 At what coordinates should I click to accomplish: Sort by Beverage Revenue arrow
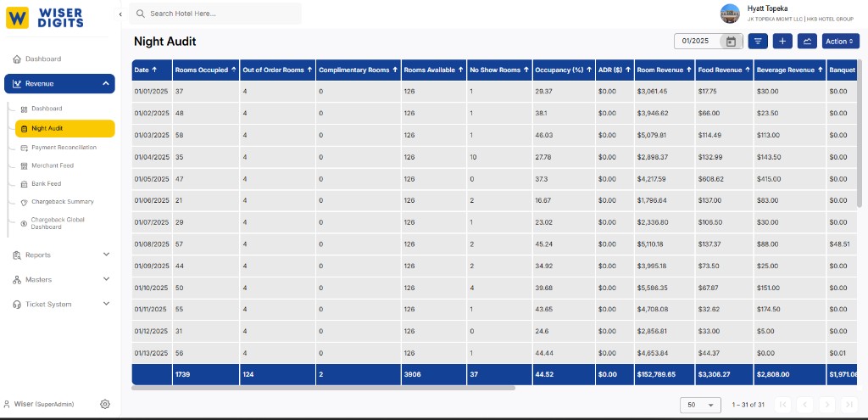[x=820, y=70]
